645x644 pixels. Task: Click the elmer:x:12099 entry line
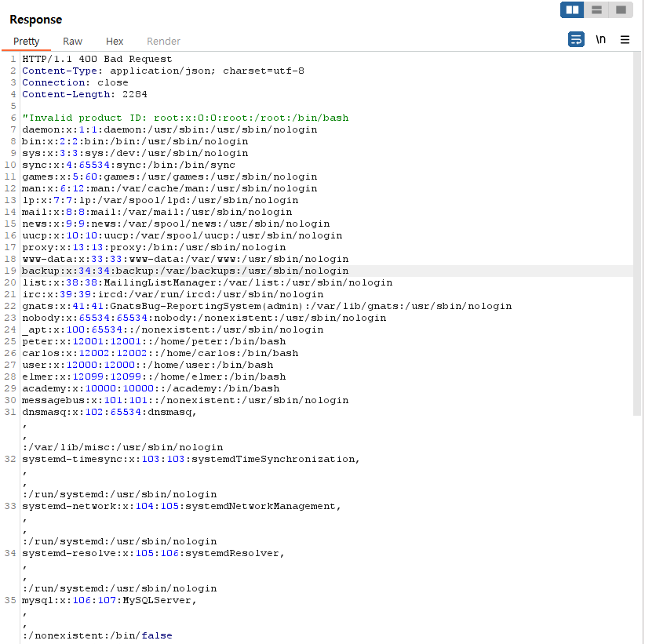[x=154, y=377]
